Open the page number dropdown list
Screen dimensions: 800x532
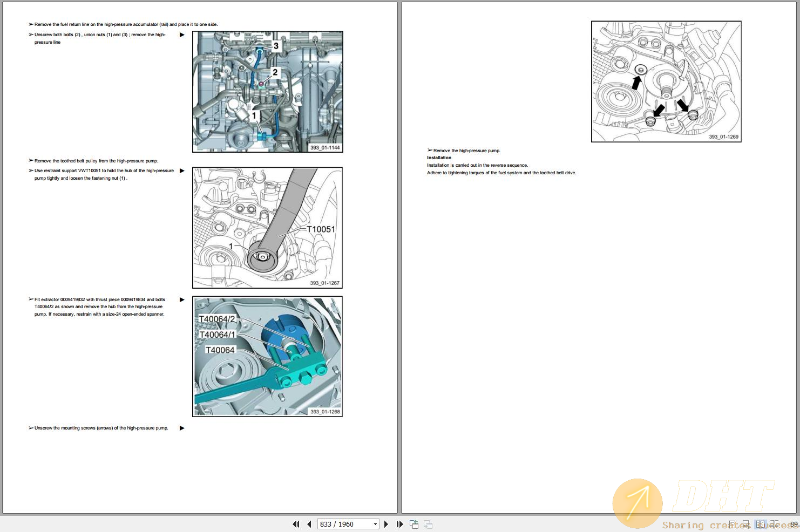click(375, 524)
